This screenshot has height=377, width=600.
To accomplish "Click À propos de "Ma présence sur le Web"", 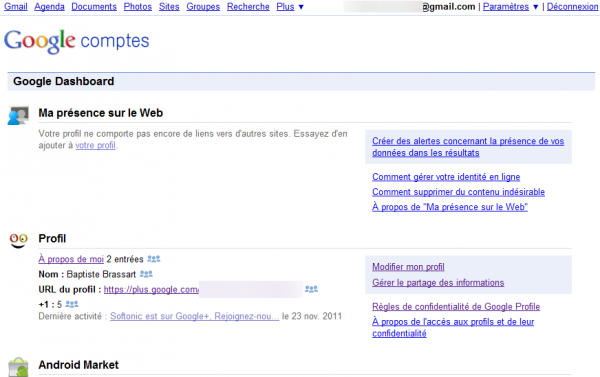I will [x=450, y=207].
